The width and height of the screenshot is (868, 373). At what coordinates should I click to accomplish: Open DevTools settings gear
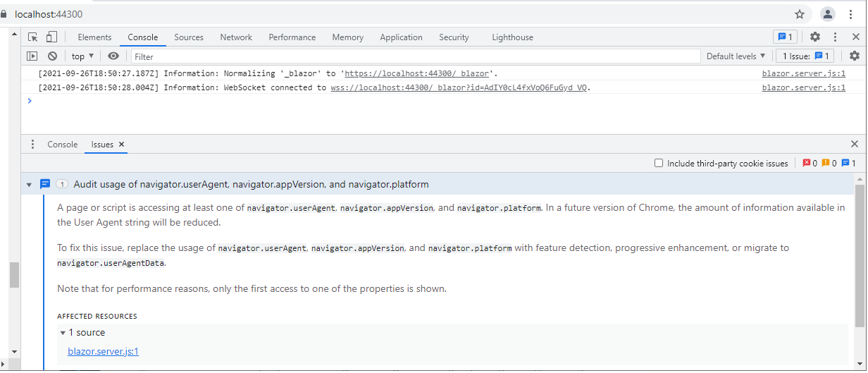click(x=815, y=37)
